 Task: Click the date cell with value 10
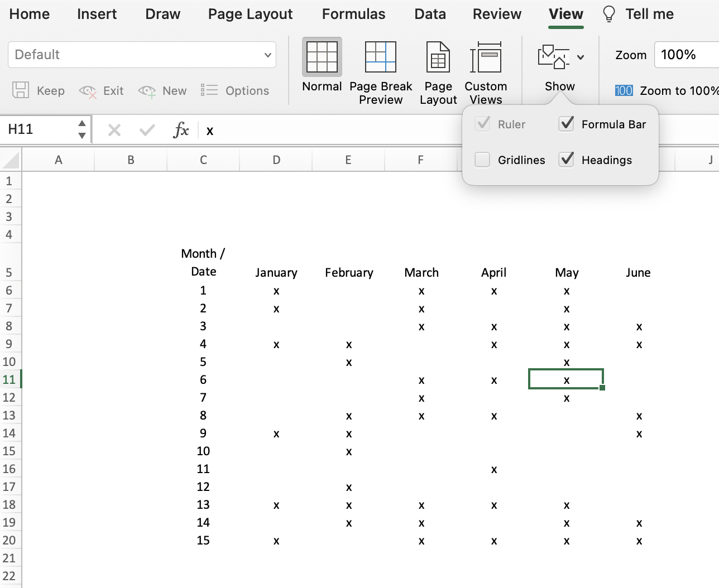point(203,451)
